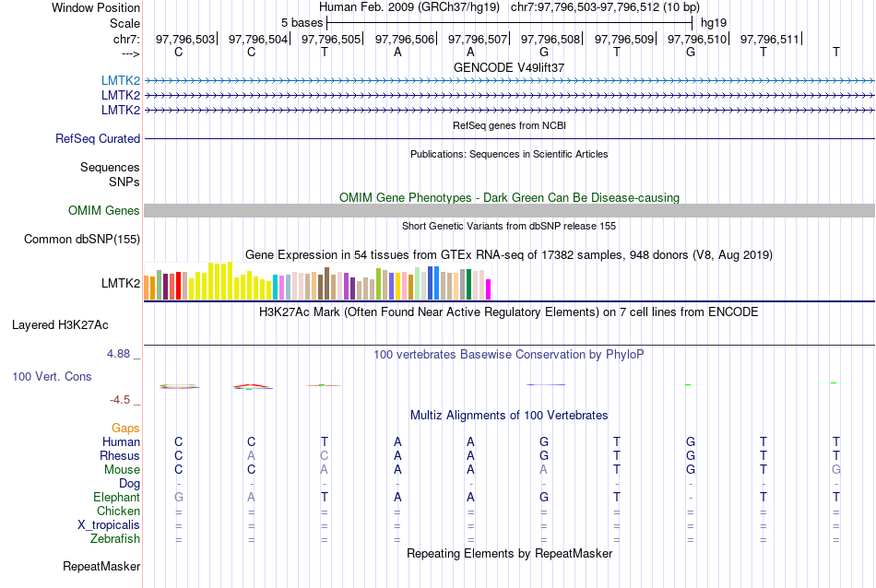Click the hg19 label beside the scale bar

pyautogui.click(x=714, y=23)
